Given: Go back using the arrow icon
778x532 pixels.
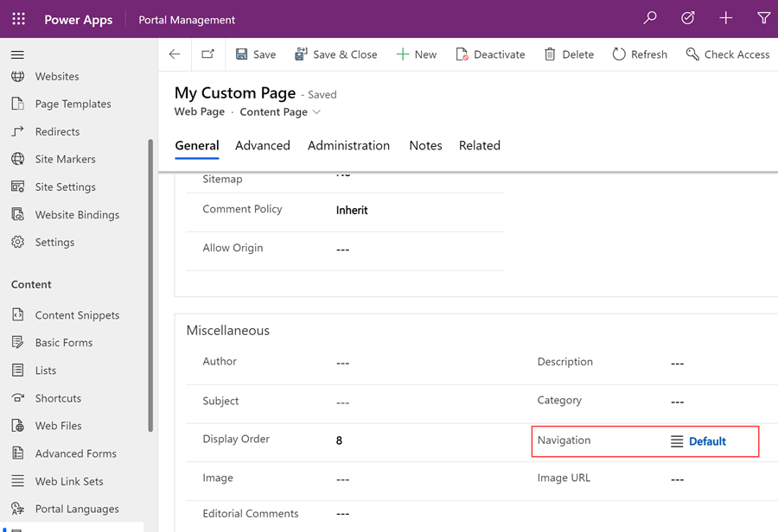Looking at the screenshot, I should (x=175, y=54).
